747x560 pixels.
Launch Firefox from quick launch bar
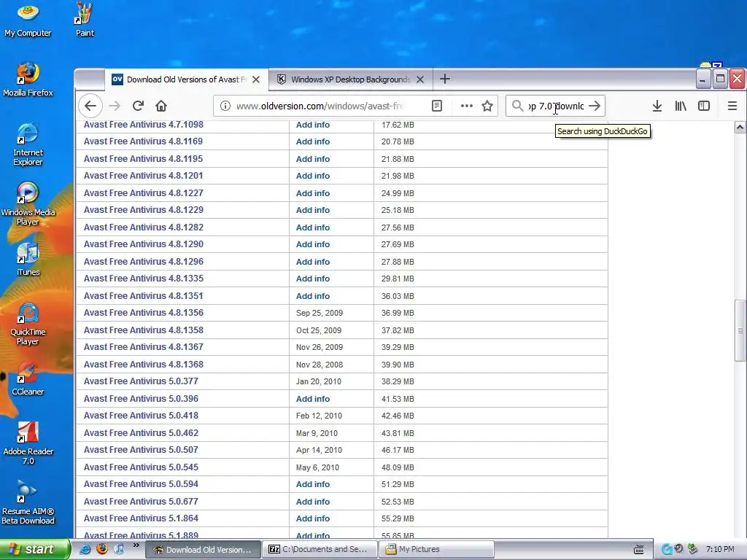[102, 549]
